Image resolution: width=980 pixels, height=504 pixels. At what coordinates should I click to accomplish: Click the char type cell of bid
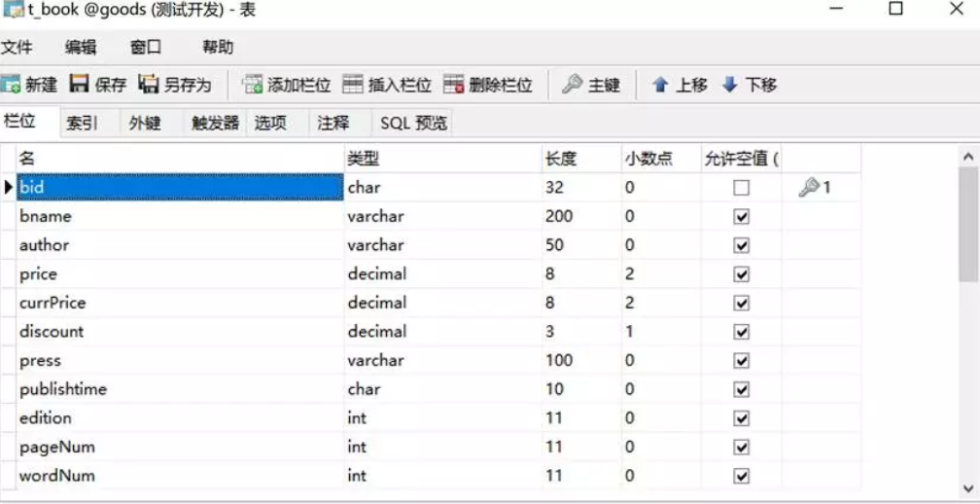pos(443,187)
